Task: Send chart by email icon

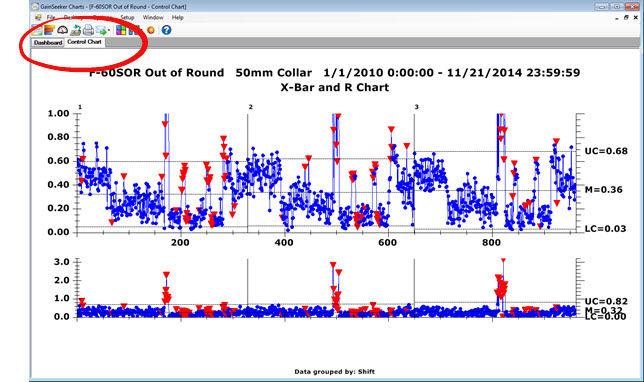Action: [101, 30]
